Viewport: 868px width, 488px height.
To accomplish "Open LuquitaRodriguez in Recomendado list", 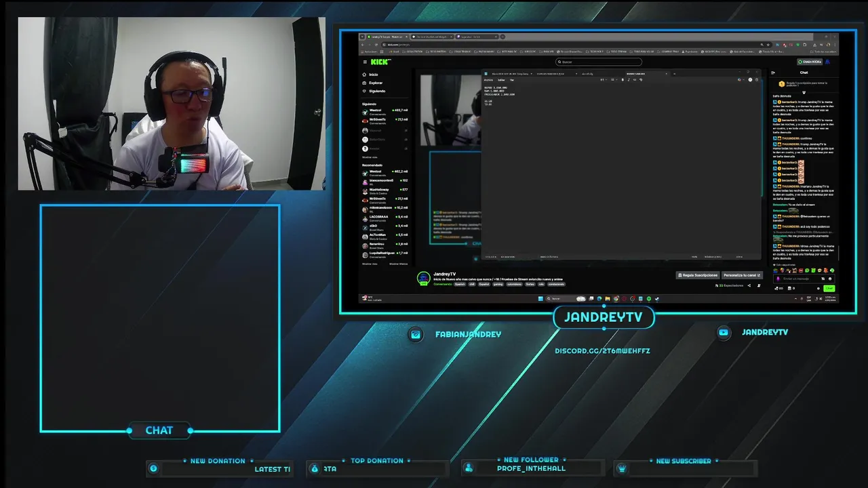I will [x=384, y=255].
